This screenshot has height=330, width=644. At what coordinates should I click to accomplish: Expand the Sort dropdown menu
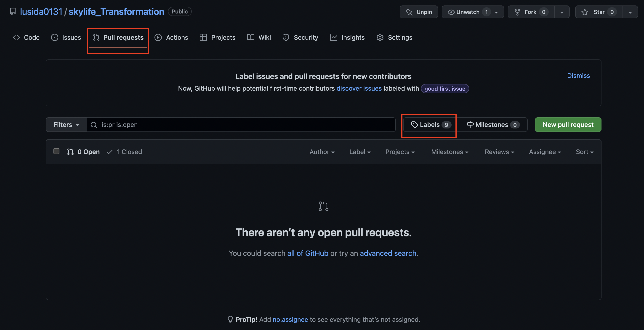(x=584, y=152)
